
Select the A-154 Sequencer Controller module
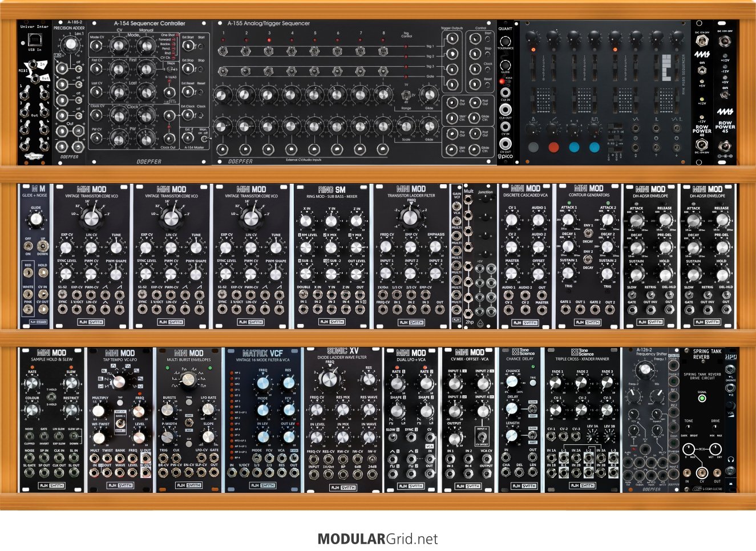click(149, 93)
